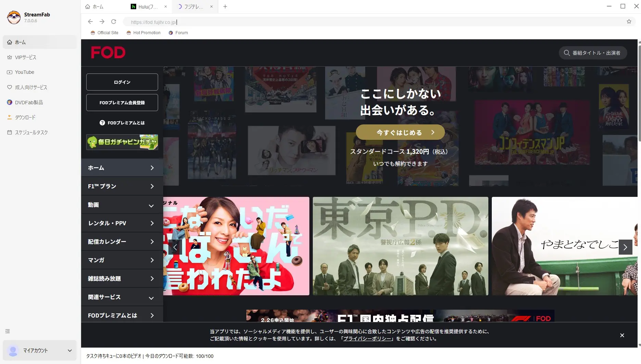Open the 毎日ガチャピンガチャ banner

(x=122, y=142)
